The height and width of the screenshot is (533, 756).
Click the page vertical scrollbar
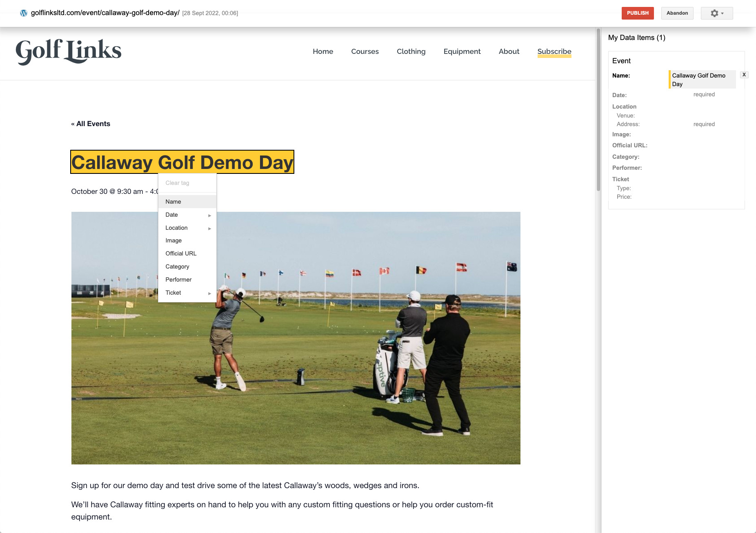598,110
